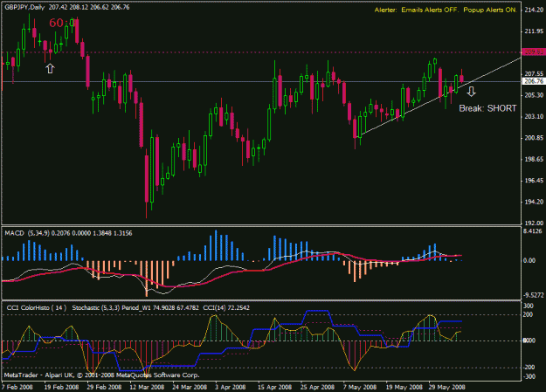
Task: Click the Alerter Emails Alerts OFF label
Action: coord(417,10)
